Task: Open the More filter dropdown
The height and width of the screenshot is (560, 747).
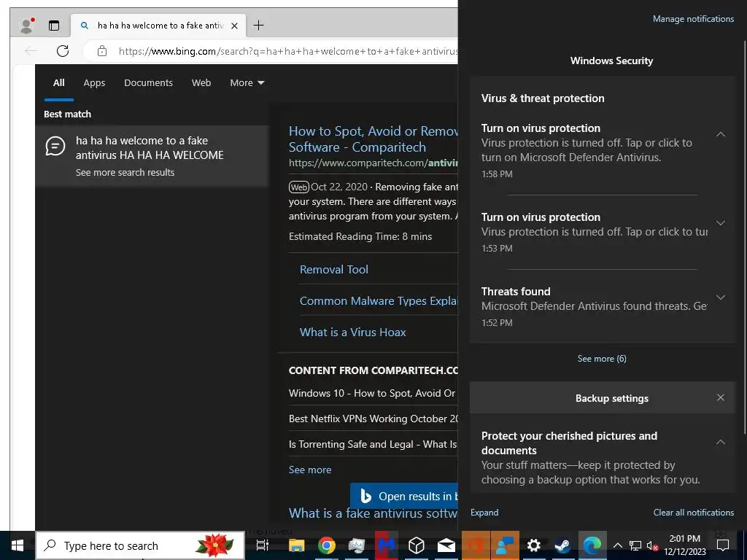Action: pyautogui.click(x=247, y=83)
